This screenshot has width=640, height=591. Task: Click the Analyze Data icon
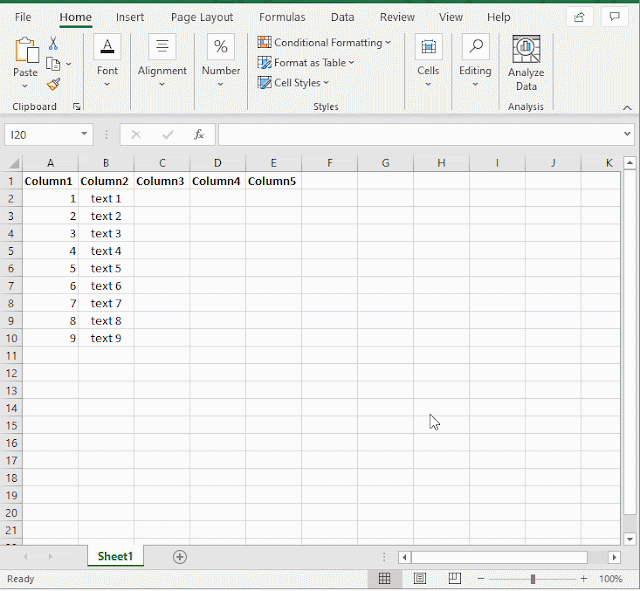526,49
